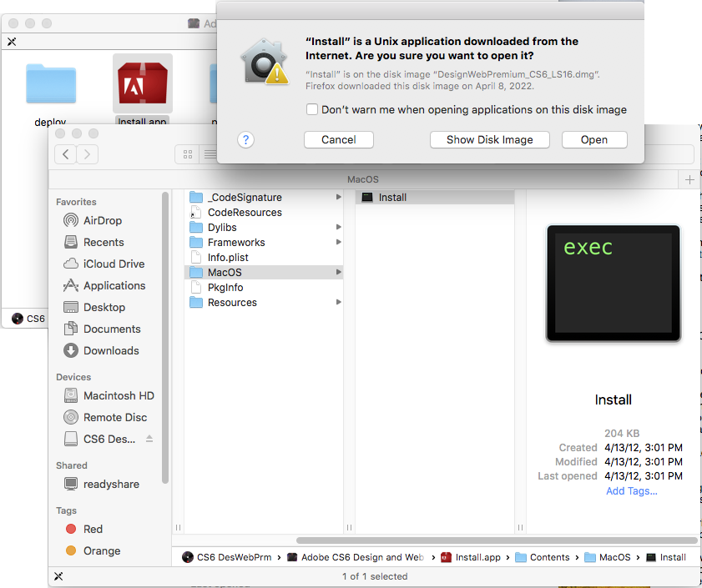Viewport: 702px width, 588px height.
Task: Click the horizontal scrollbar of column view
Action: pyautogui.click(x=497, y=540)
